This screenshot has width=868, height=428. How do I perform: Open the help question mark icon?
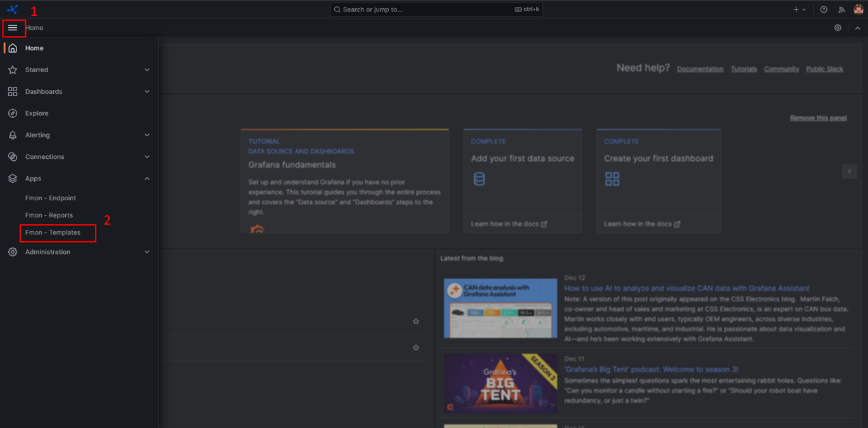tap(824, 9)
